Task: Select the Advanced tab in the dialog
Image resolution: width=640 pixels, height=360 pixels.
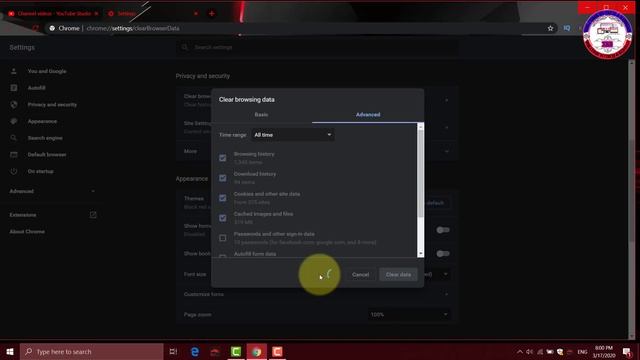Action: 368,115
